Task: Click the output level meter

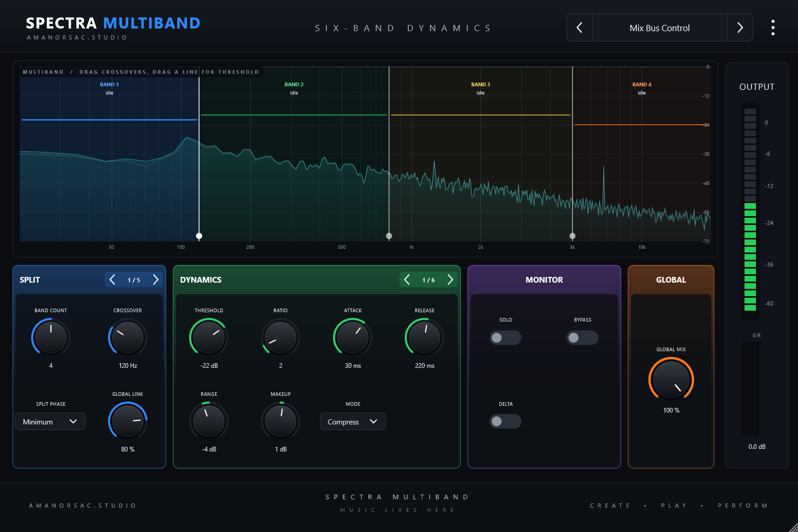Action: coord(750,210)
